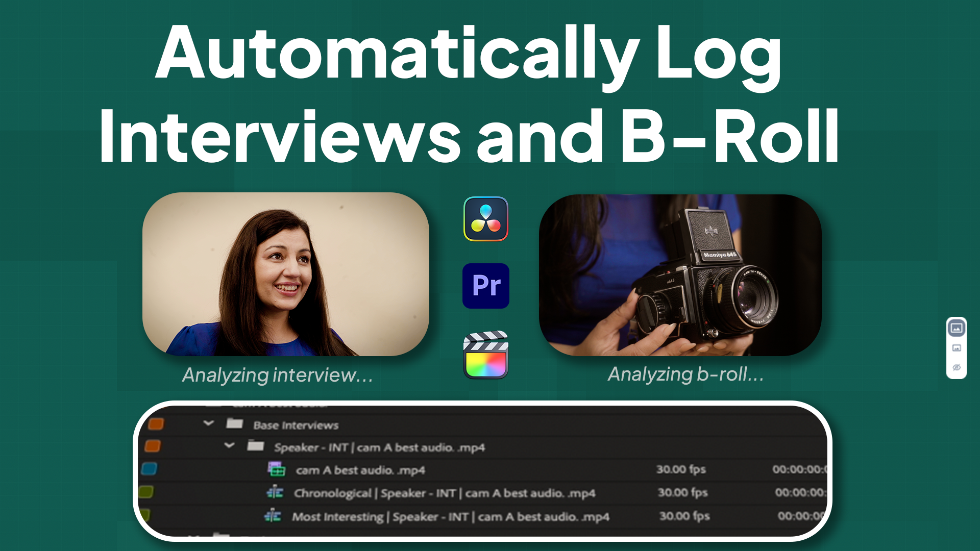Collapse the Speaker - INT bin chevron
980x551 pixels.
pos(229,446)
